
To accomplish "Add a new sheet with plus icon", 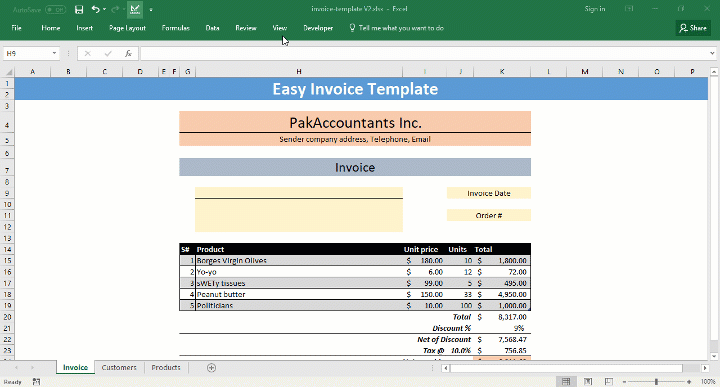I will (211, 368).
